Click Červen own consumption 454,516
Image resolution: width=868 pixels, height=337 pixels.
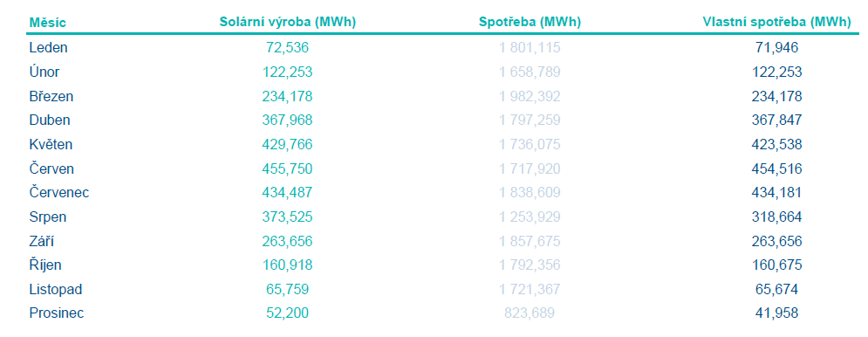point(776,169)
